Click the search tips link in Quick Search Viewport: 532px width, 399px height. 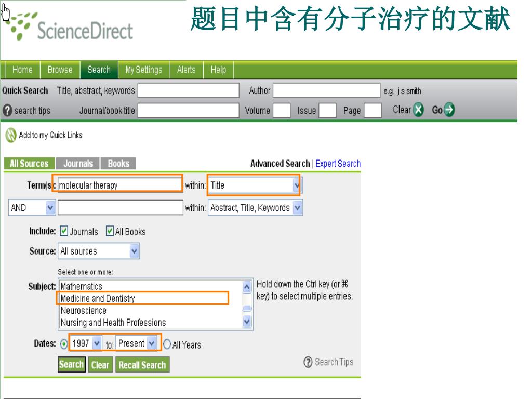pos(32,111)
